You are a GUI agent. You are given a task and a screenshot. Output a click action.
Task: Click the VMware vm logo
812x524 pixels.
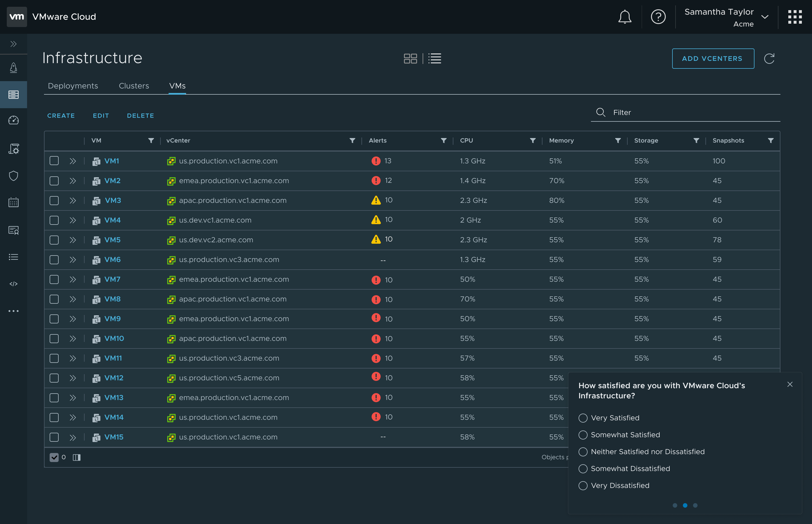(x=17, y=17)
